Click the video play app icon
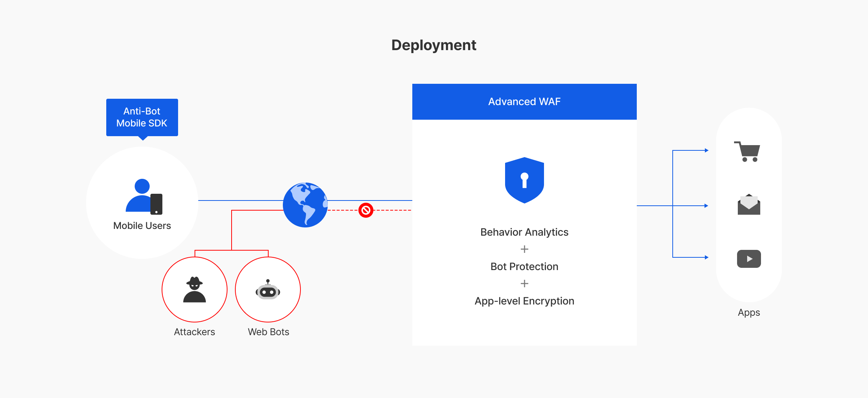 [x=749, y=259]
